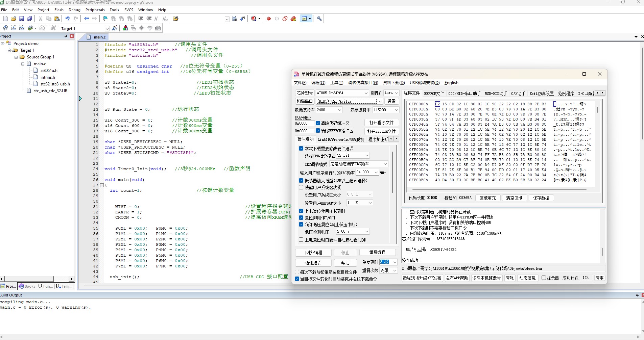The width and height of the screenshot is (644, 340).
Task: Translate current file icon
Action: 5,28
